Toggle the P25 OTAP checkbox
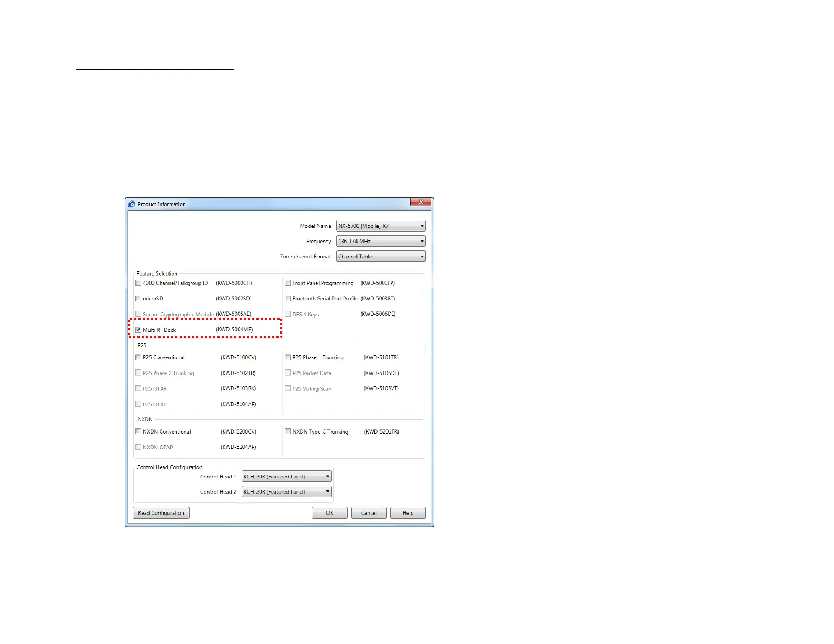 coord(138,404)
